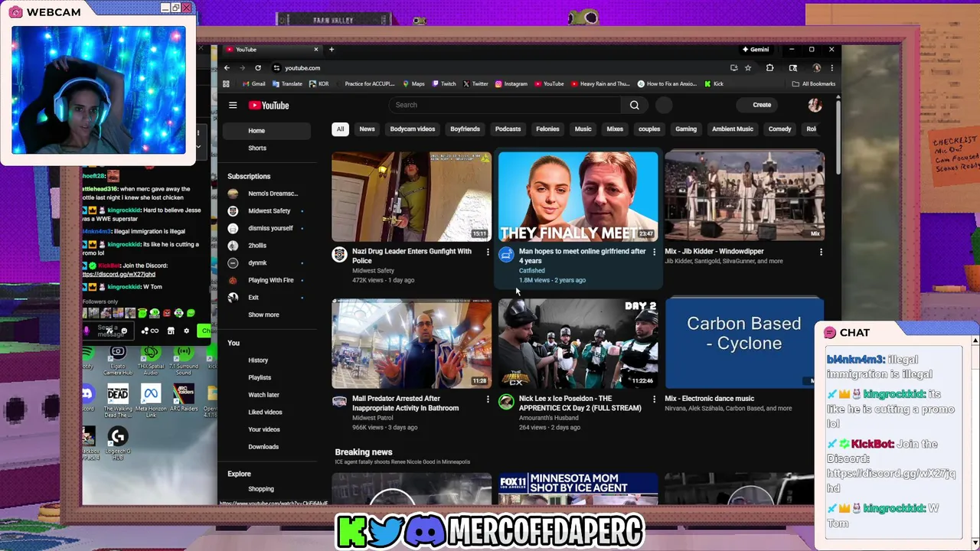Open options for Nick Lee x Ice Poseidon video
Viewport: 980px width, 551px height.
(x=654, y=399)
